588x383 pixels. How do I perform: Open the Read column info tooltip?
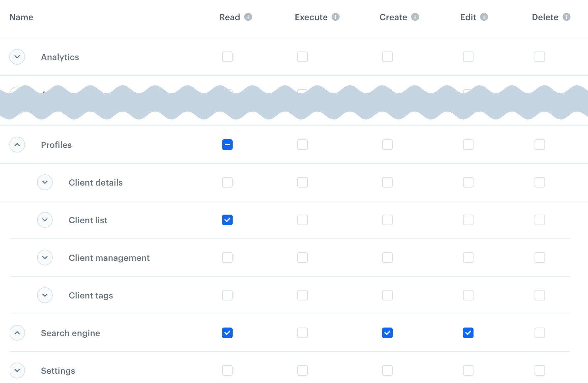coord(248,17)
